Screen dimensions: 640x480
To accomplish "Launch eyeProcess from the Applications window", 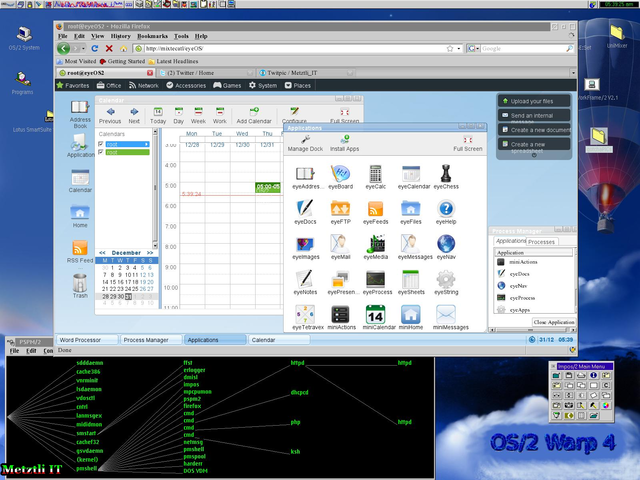I will [376, 280].
